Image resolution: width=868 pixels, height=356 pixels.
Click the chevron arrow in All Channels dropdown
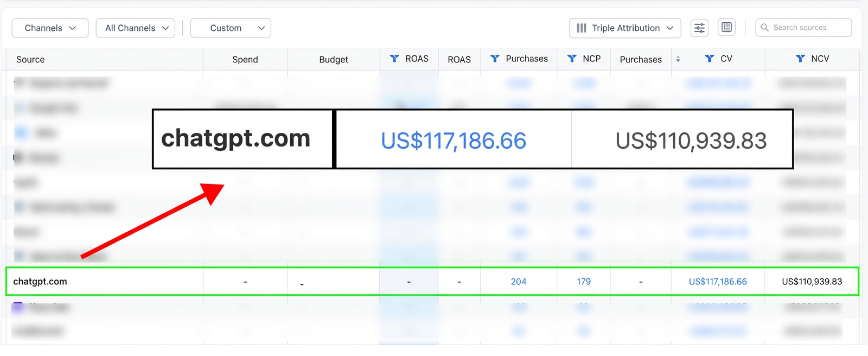coord(165,28)
